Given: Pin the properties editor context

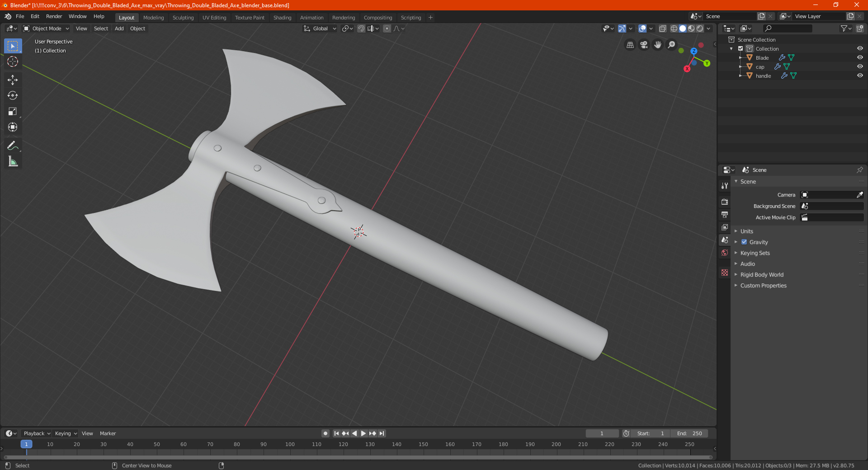Looking at the screenshot, I should [x=859, y=170].
